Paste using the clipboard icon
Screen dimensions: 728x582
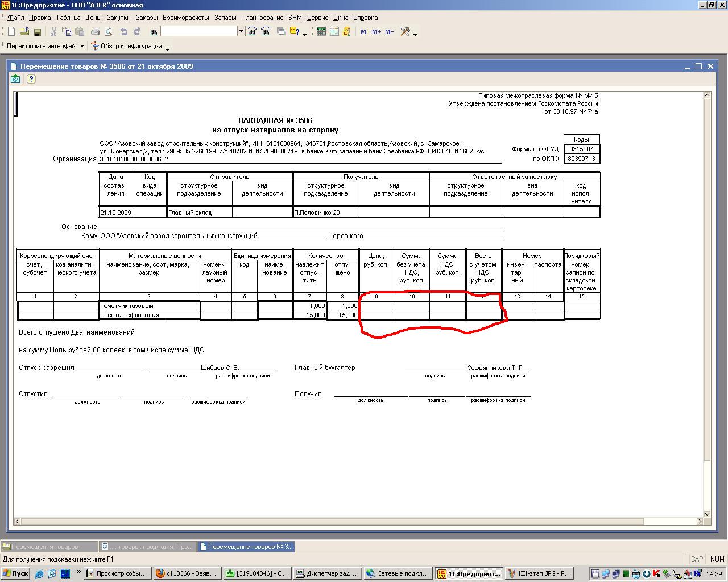pyautogui.click(x=79, y=32)
